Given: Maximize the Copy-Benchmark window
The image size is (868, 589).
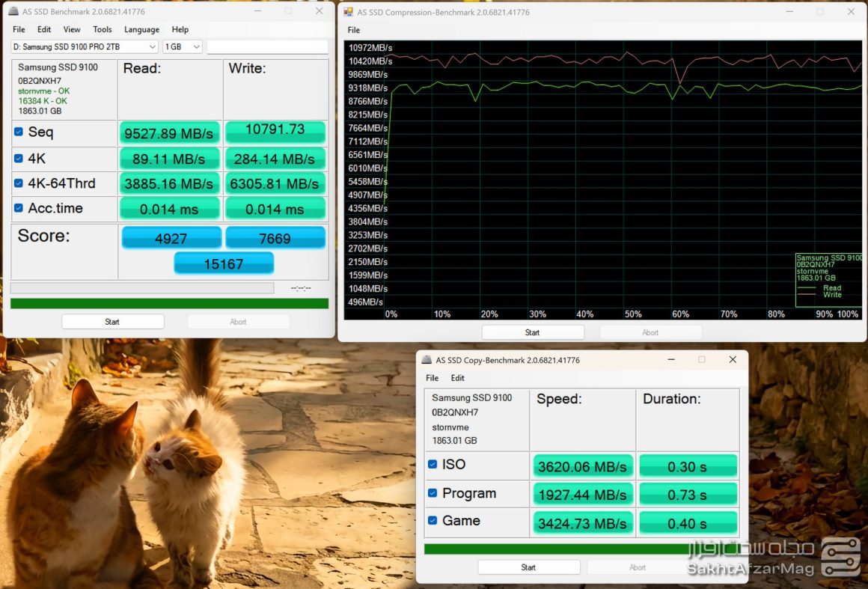Looking at the screenshot, I should (701, 360).
